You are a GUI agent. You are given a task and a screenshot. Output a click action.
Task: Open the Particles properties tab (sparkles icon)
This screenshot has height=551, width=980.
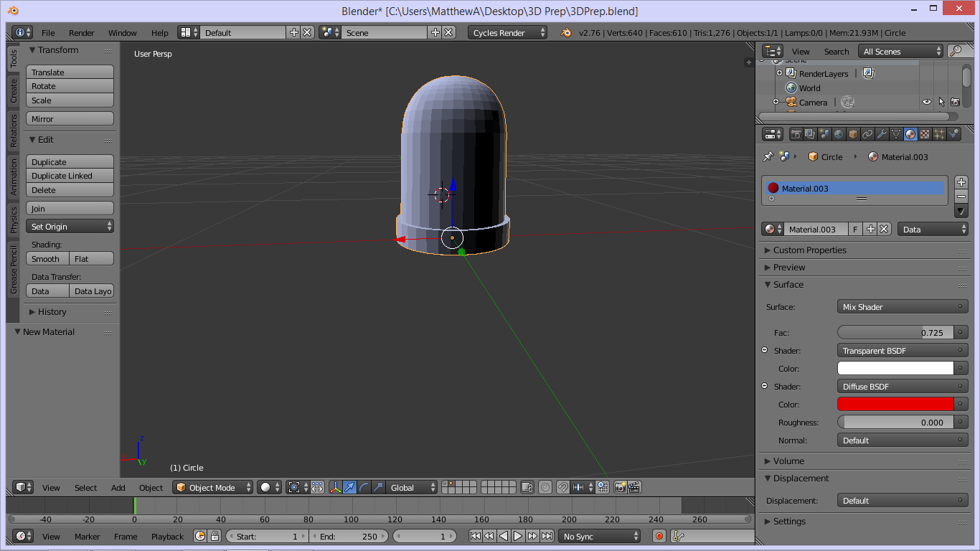(x=939, y=134)
